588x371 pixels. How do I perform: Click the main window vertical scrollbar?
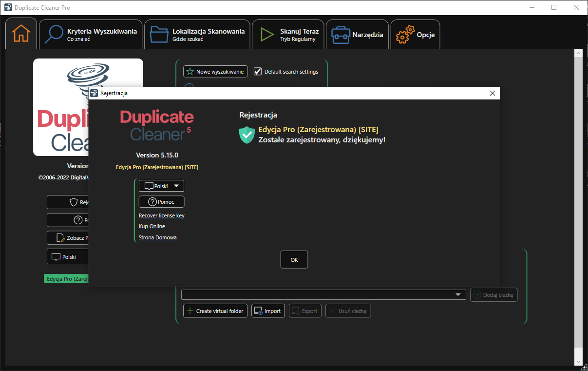click(579, 202)
